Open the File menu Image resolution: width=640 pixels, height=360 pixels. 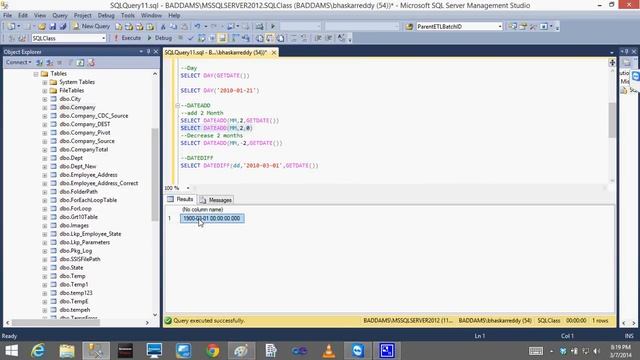point(7,15)
